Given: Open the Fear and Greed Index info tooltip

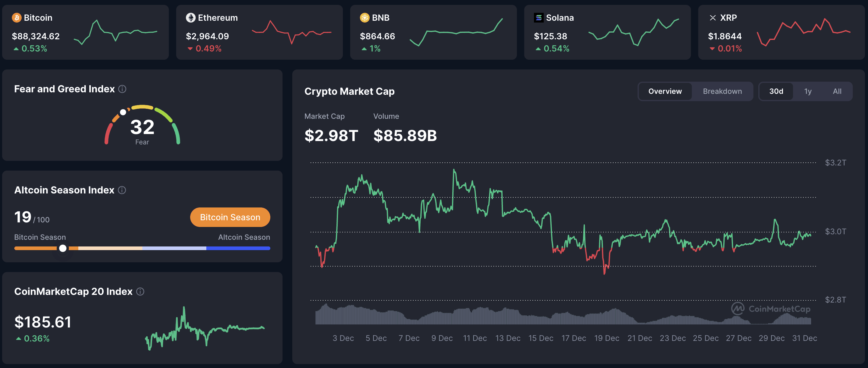Looking at the screenshot, I should [x=123, y=89].
